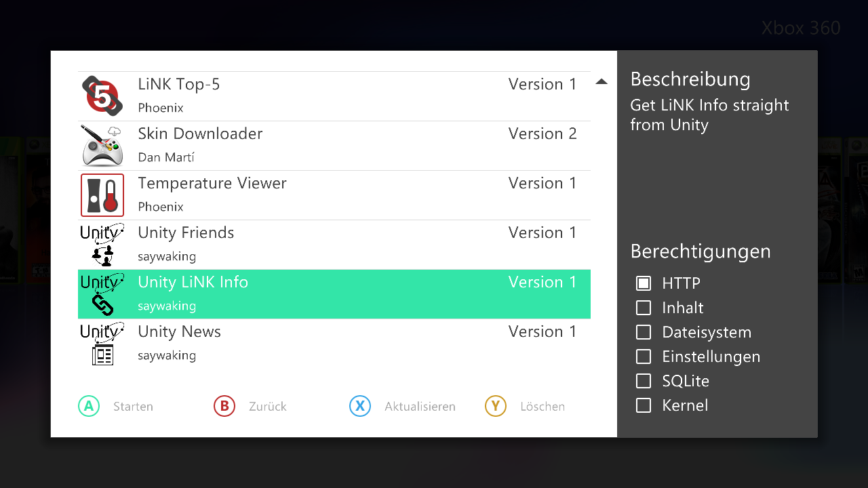Click the Beschreibung heading
The height and width of the screenshot is (488, 868).
click(690, 79)
